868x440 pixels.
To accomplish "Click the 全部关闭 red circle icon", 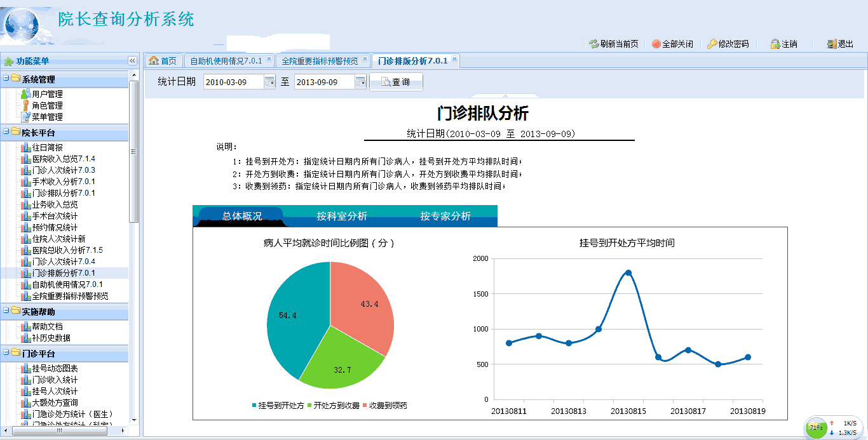I will (656, 44).
